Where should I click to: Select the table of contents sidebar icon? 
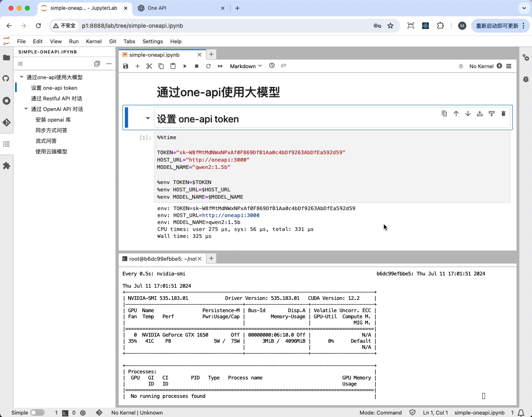[7, 144]
